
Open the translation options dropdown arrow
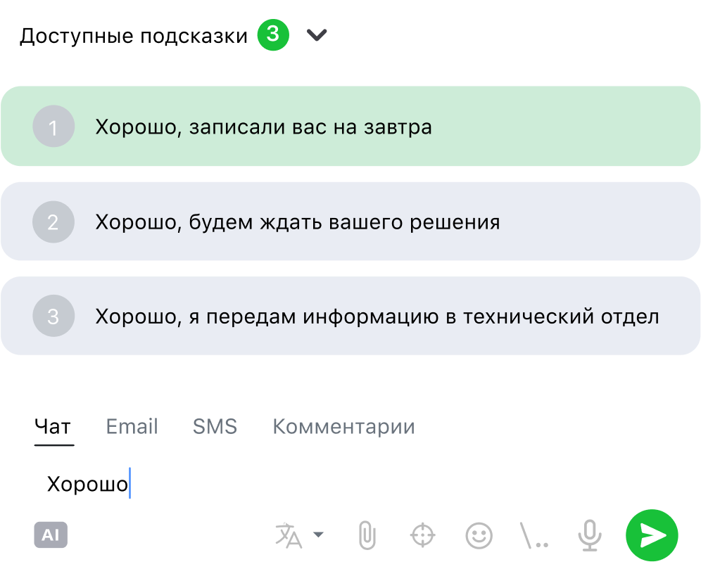(x=319, y=535)
